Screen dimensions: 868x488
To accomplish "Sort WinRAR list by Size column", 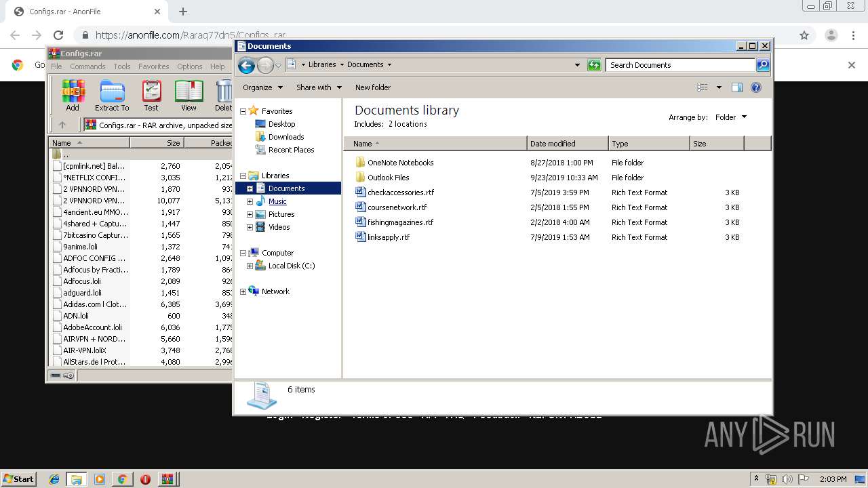I will pos(157,143).
